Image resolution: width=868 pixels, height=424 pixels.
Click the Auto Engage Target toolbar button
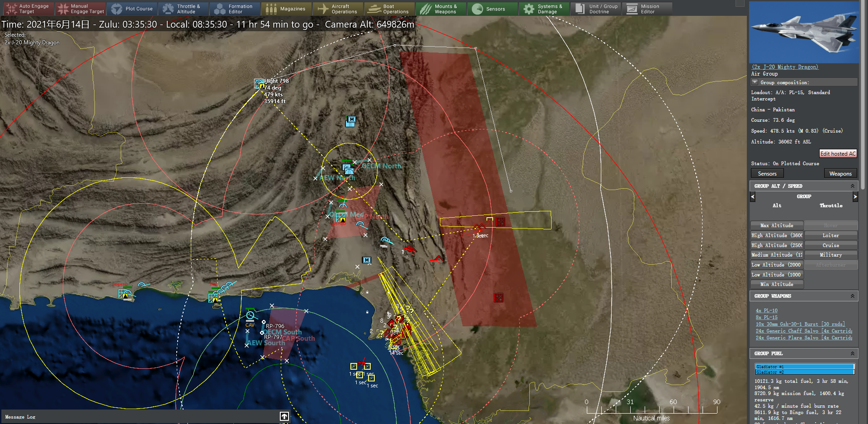28,9
